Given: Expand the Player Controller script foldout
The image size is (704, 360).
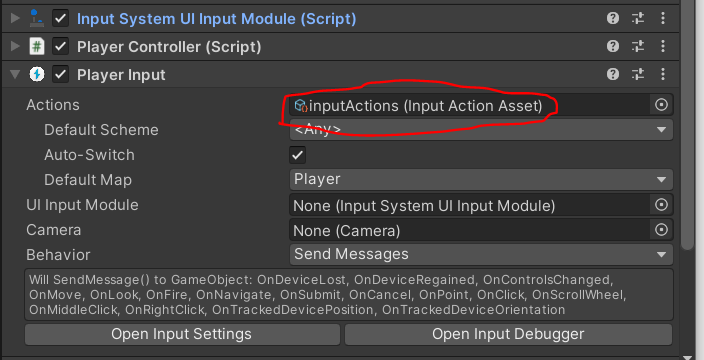Looking at the screenshot, I should [15, 46].
